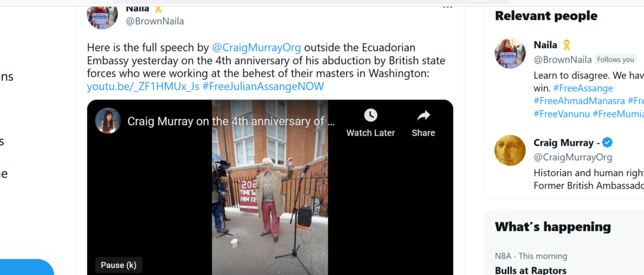Click the @CraigMurrayOrg mention in tweet
The image size is (644, 275).
pyautogui.click(x=256, y=48)
